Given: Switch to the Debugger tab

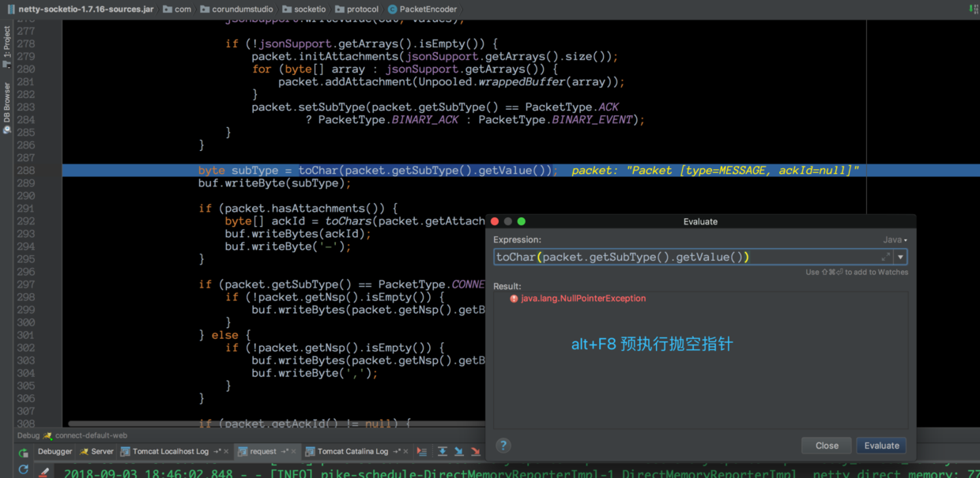Looking at the screenshot, I should (x=55, y=452).
